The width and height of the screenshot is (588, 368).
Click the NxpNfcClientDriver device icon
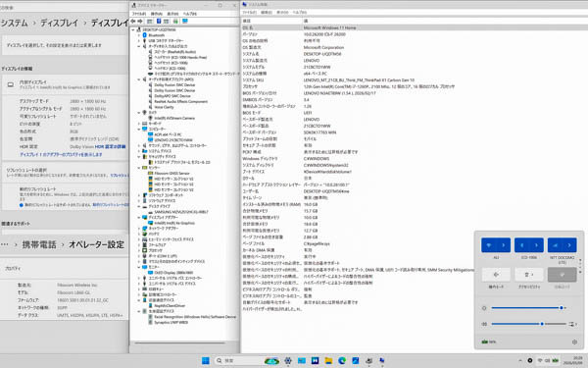pyautogui.click(x=151, y=305)
